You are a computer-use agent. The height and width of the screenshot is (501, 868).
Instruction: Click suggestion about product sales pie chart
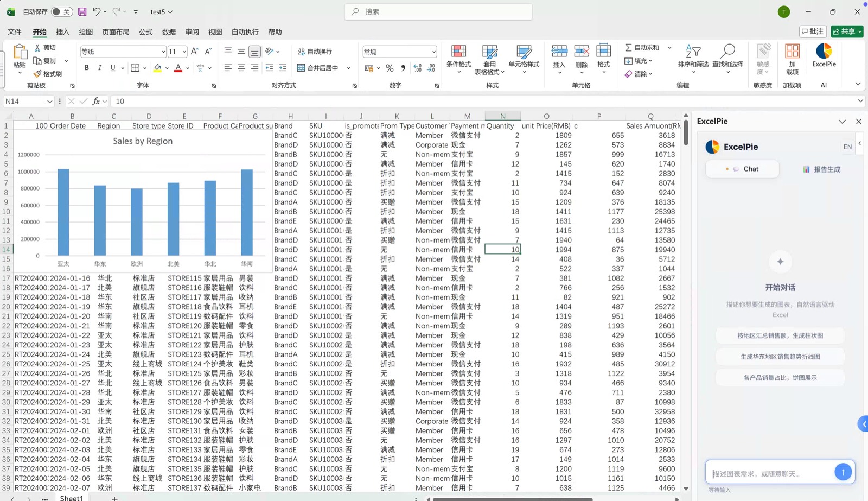(x=780, y=378)
